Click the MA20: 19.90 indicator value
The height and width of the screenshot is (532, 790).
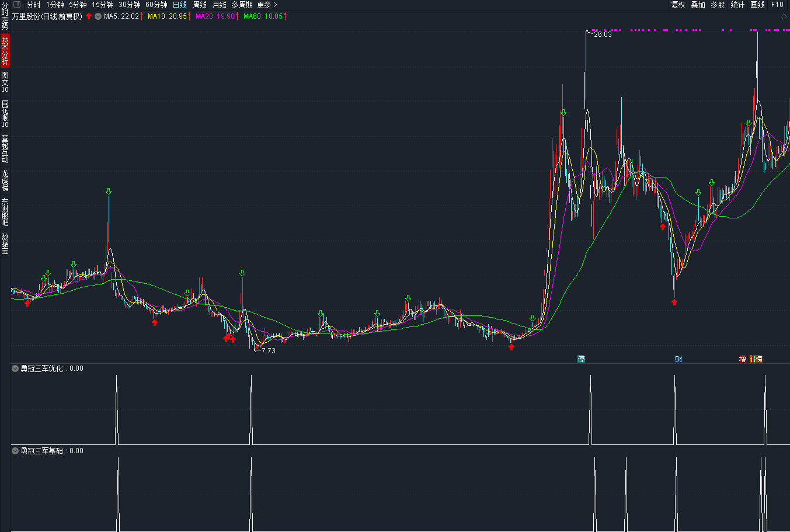point(215,16)
